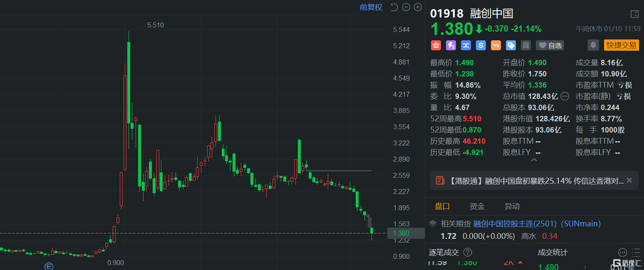Click the help icon next to 逐笔成交

pyautogui.click(x=468, y=252)
